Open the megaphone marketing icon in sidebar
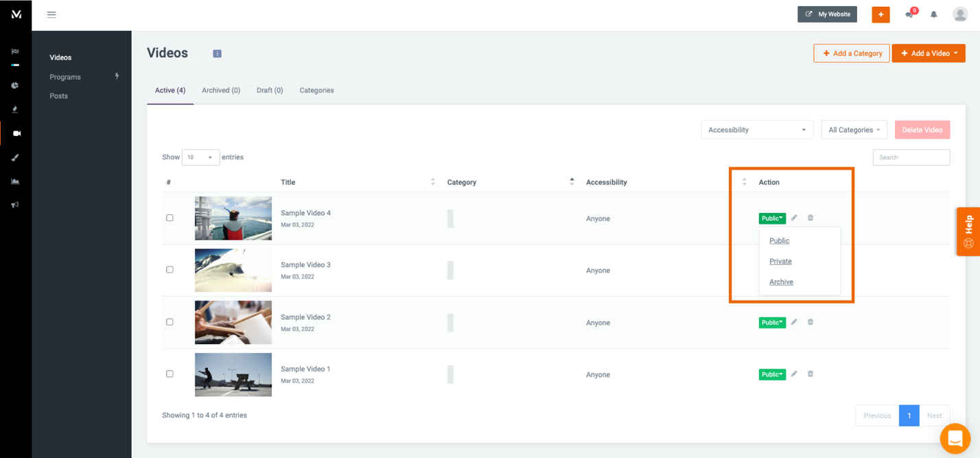The image size is (980, 458). coord(15,204)
